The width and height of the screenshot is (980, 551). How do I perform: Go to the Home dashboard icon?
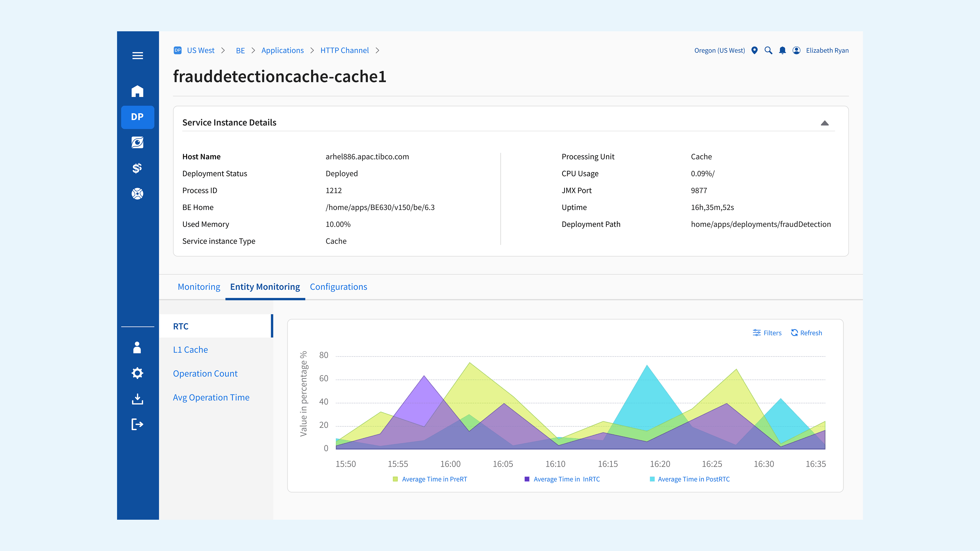click(x=137, y=91)
